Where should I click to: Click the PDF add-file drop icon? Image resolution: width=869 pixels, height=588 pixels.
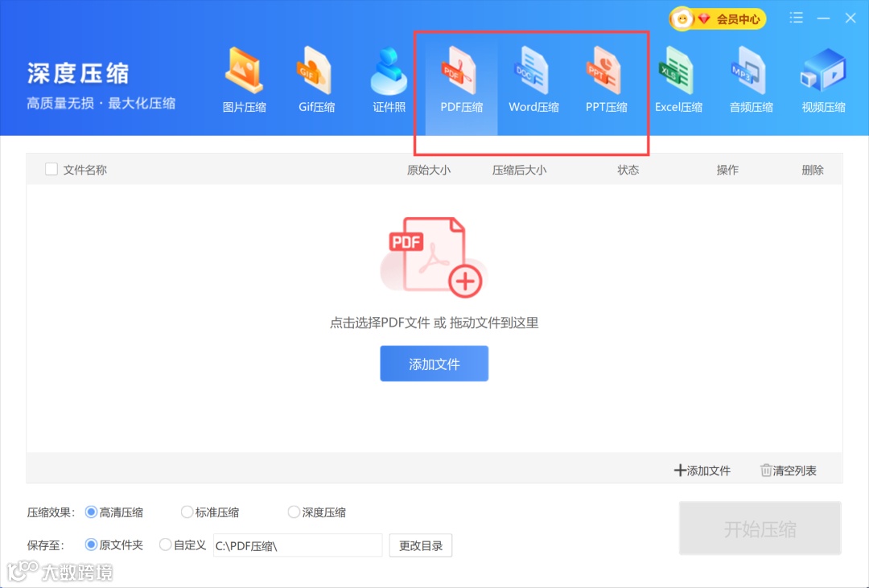click(x=434, y=256)
